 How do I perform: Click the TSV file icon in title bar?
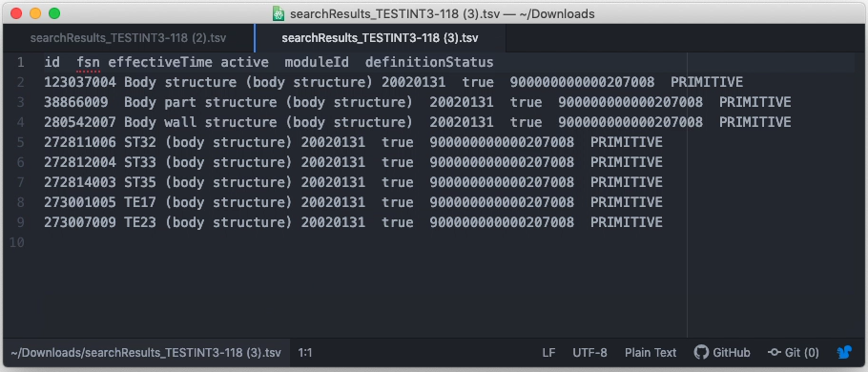[279, 14]
